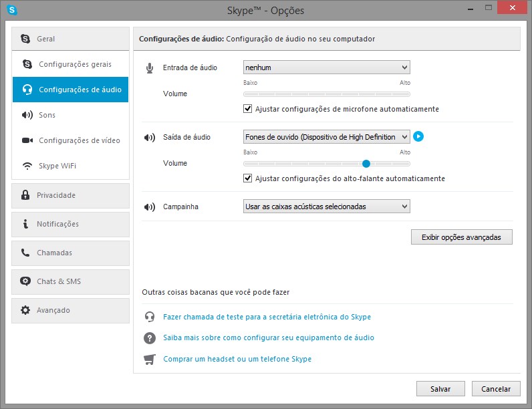The width and height of the screenshot is (532, 409).
Task: Click question mark icon beside Saiba mais
Action: tap(150, 337)
